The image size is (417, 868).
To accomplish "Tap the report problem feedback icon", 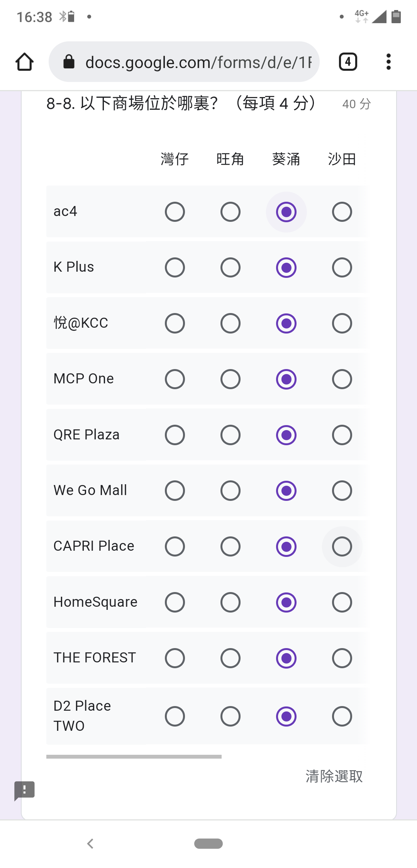I will tap(24, 790).
